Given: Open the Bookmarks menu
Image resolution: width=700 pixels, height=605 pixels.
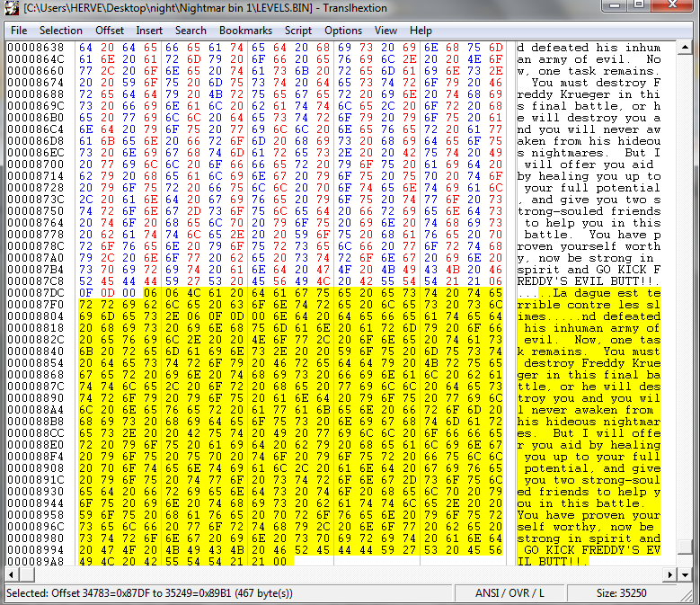Looking at the screenshot, I should tap(245, 31).
